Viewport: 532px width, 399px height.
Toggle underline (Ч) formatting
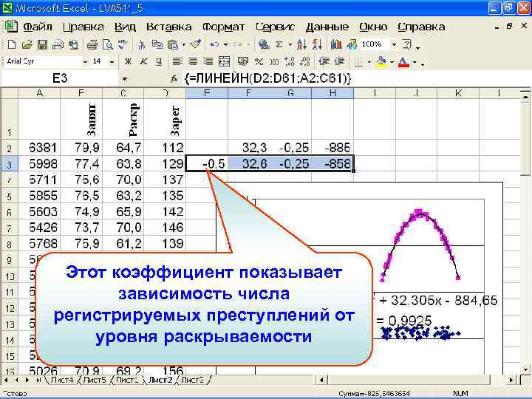point(158,62)
